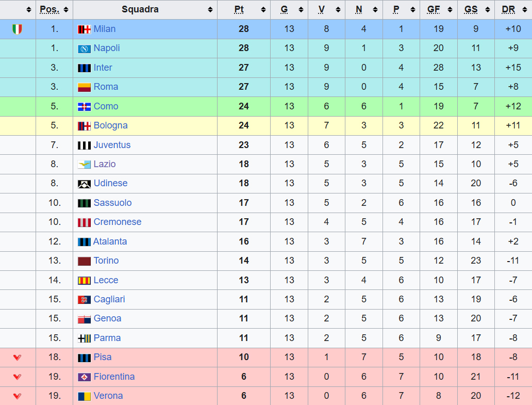
Task: Click the Roma flag icon
Action: 84,87
